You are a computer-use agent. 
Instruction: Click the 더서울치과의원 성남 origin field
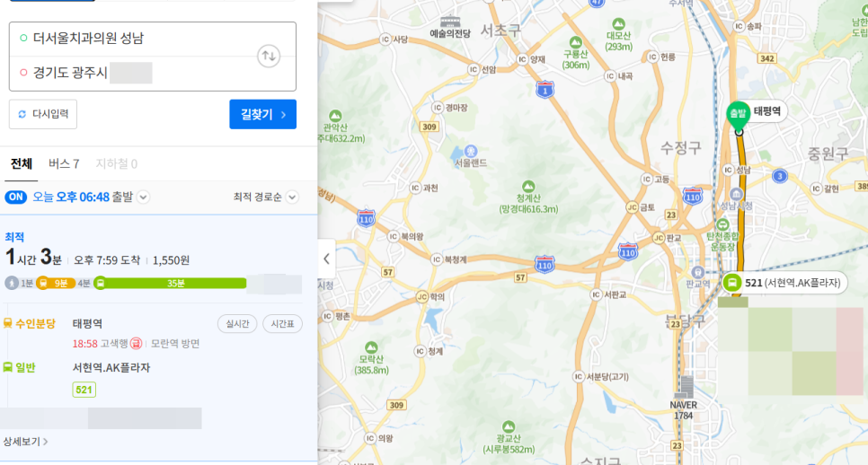click(135, 39)
